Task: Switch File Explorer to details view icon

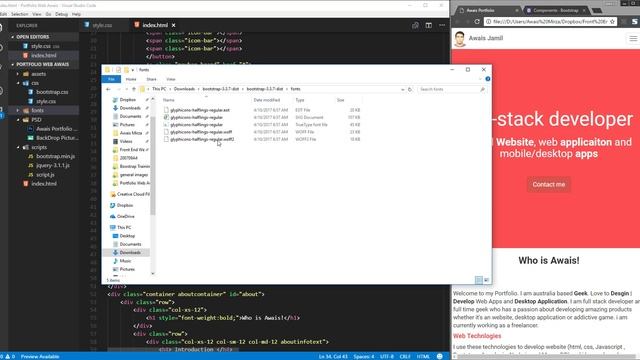Action: pyautogui.click(x=479, y=280)
